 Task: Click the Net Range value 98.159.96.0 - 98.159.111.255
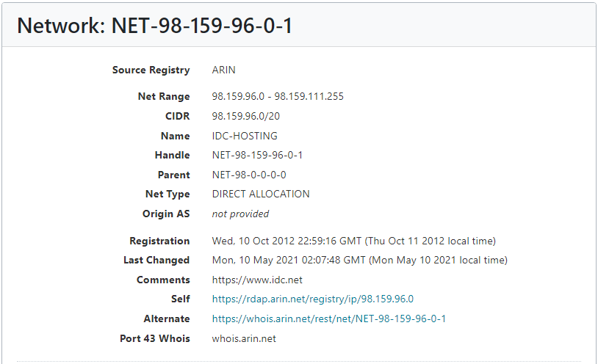click(278, 96)
